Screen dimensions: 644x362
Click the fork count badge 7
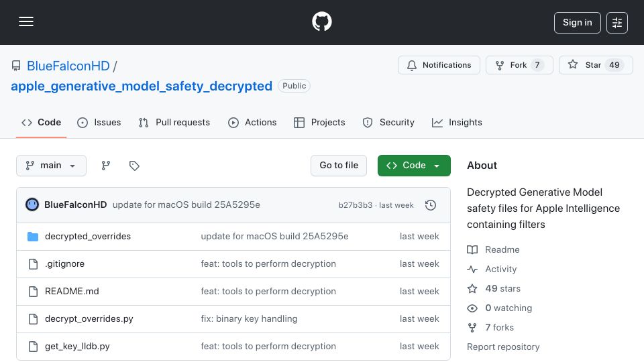point(537,65)
